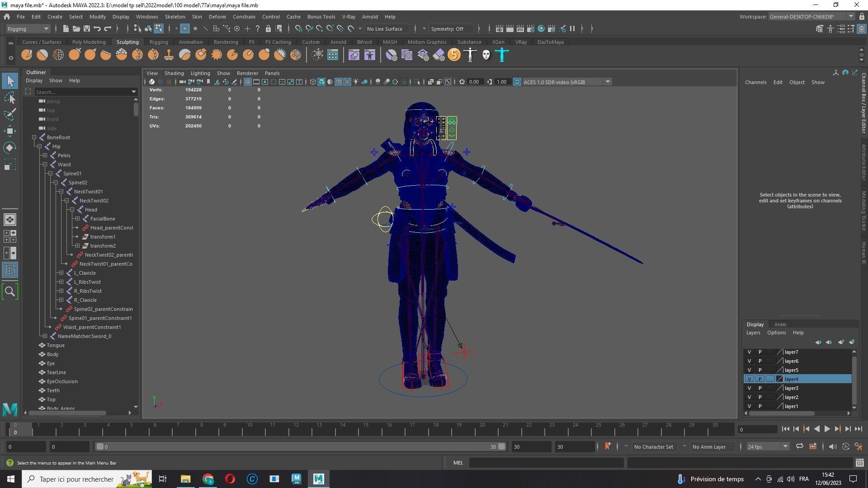Image resolution: width=868 pixels, height=488 pixels.
Task: Select the first sculpt brush shelf icon
Action: click(x=27, y=55)
